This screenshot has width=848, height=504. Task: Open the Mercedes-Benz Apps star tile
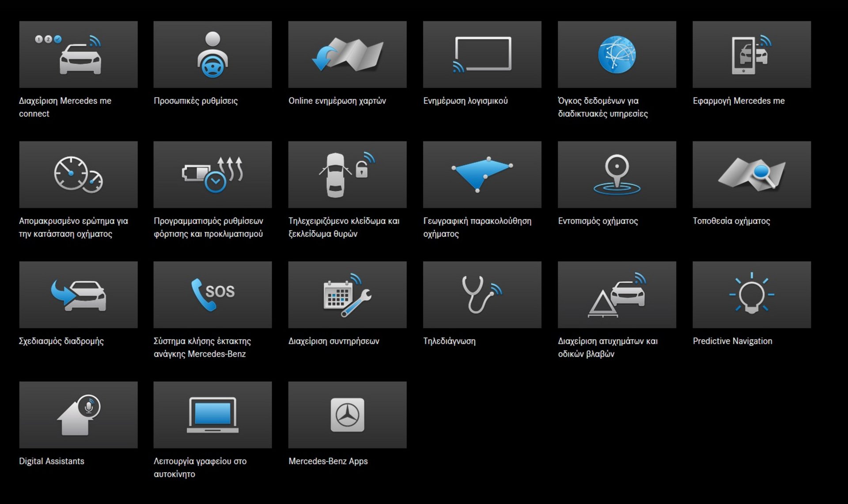(x=347, y=415)
